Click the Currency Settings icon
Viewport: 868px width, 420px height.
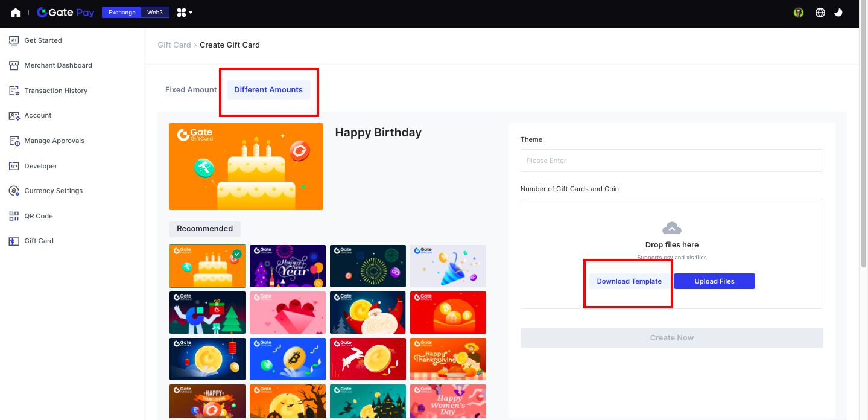(x=14, y=191)
